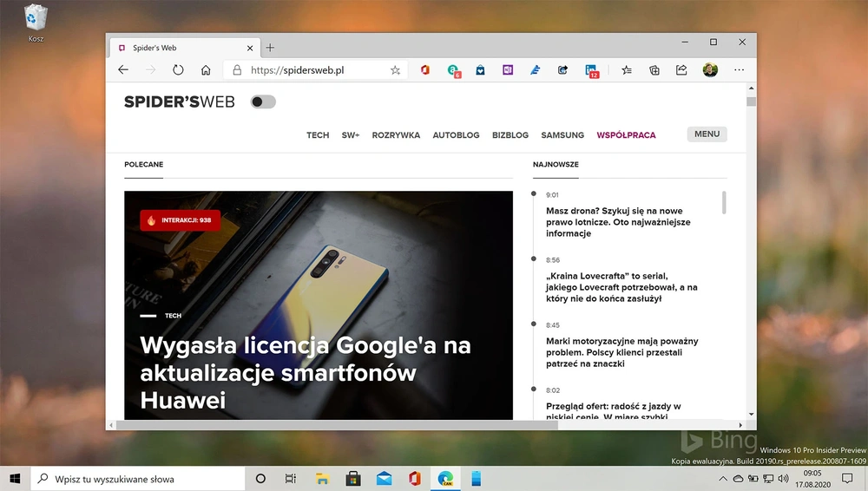Open Task View on the taskbar

point(290,479)
